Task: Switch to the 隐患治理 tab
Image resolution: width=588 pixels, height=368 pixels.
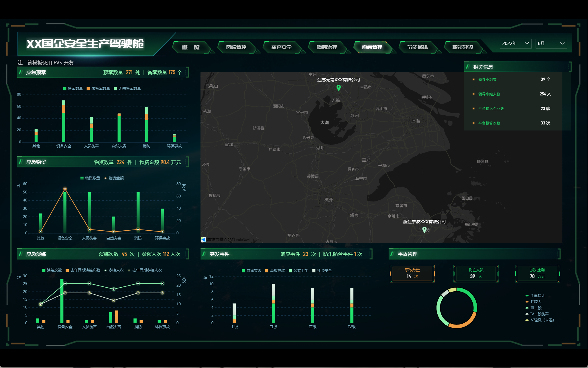Action: pos(327,47)
